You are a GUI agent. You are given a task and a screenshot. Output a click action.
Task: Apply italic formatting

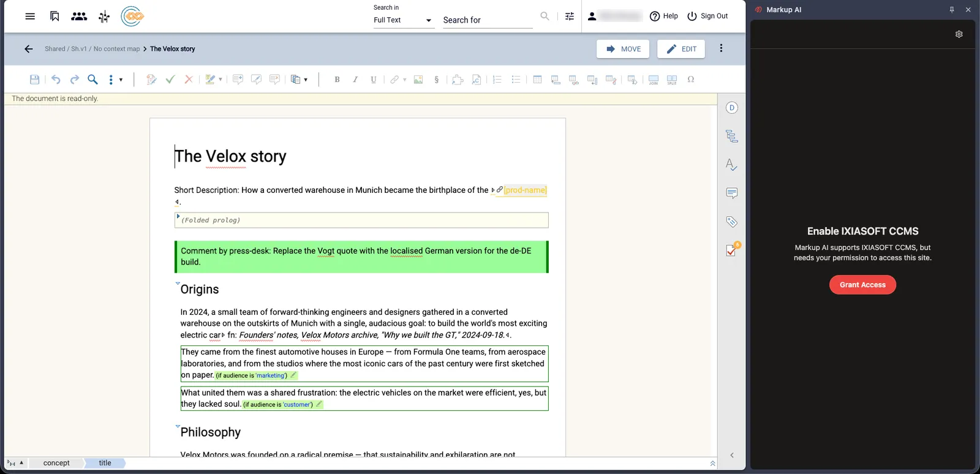(355, 80)
